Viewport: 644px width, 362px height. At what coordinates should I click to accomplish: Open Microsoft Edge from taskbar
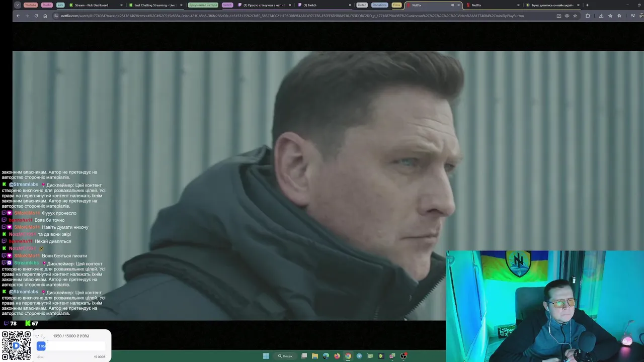[x=326, y=356]
